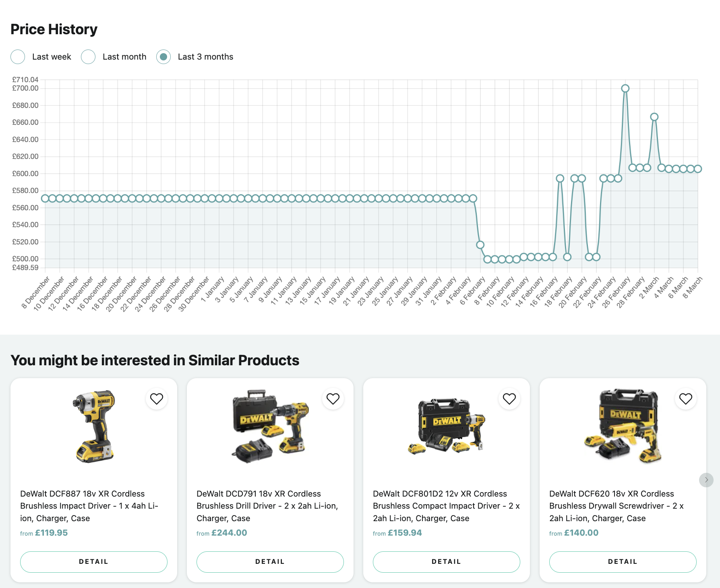Open DETAIL for DeWalt DCF620 Drywall Screwdriver
Screen dimensions: 720x588
[x=623, y=562]
